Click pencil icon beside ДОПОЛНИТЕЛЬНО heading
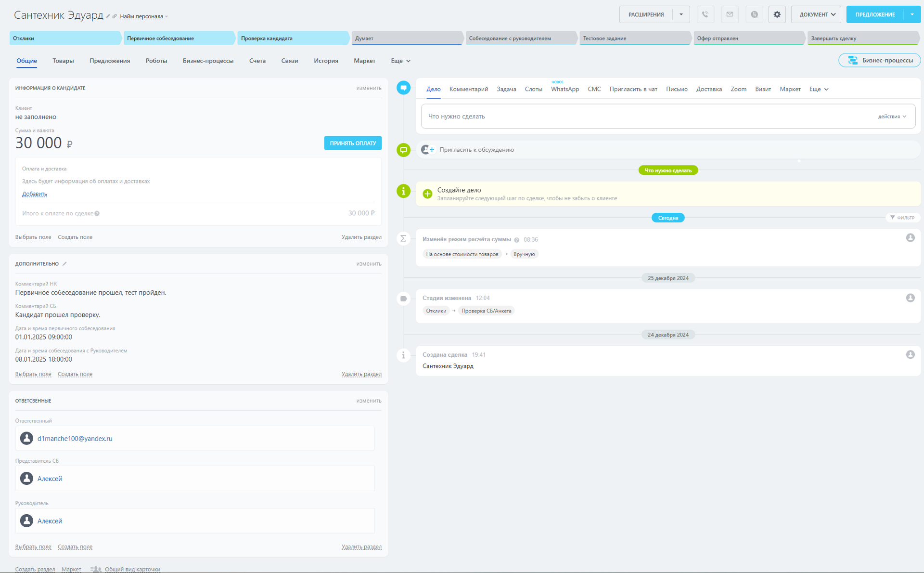The image size is (924, 573). pos(64,264)
